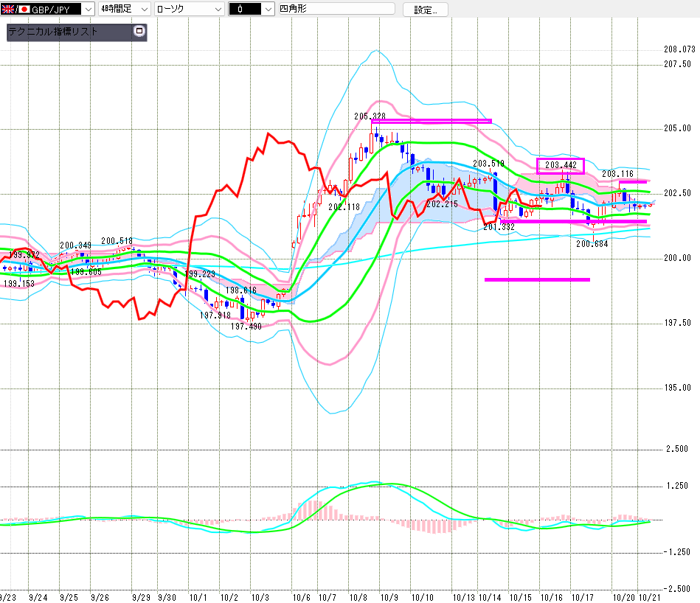Open the ローソク chart type dropdown
Viewport: 700px width, 603px height.
(218, 9)
